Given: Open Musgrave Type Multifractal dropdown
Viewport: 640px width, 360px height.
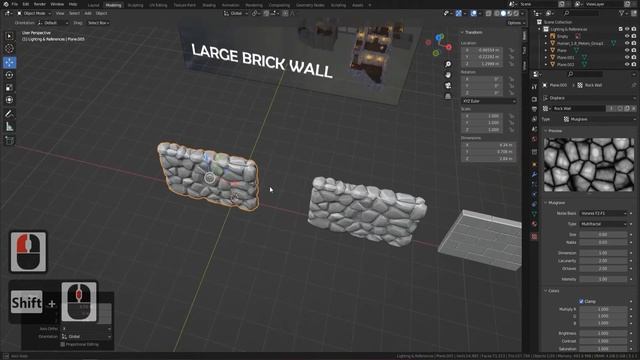Looking at the screenshot, I should tap(603, 224).
